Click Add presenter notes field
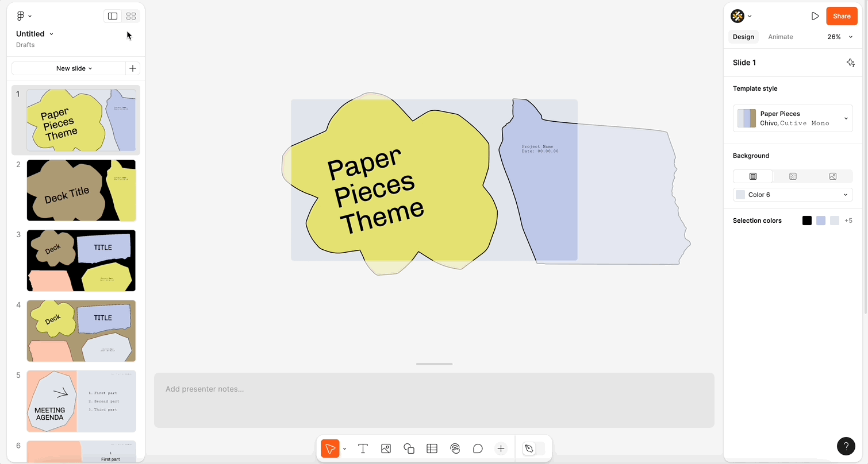Viewport: 868px width, 464px height. click(x=434, y=400)
